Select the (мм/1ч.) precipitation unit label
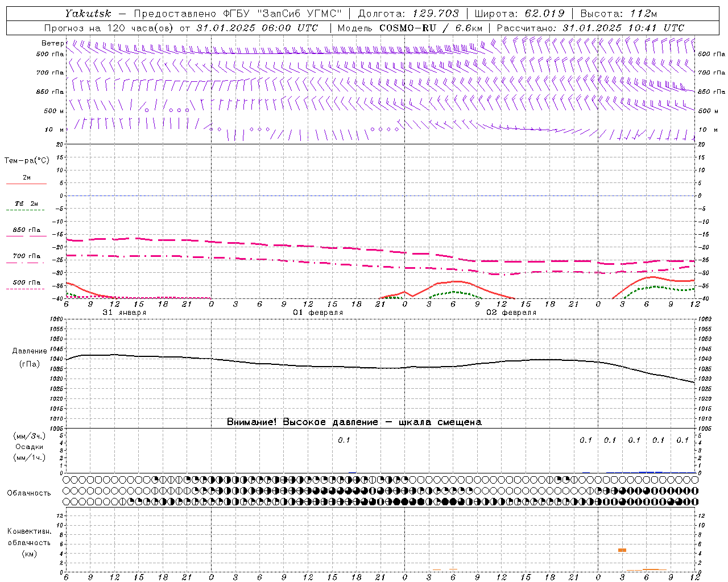The width and height of the screenshot is (728, 582). 30,458
